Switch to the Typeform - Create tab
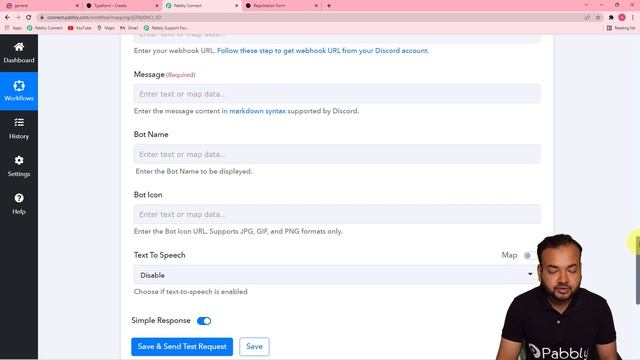 (x=122, y=6)
